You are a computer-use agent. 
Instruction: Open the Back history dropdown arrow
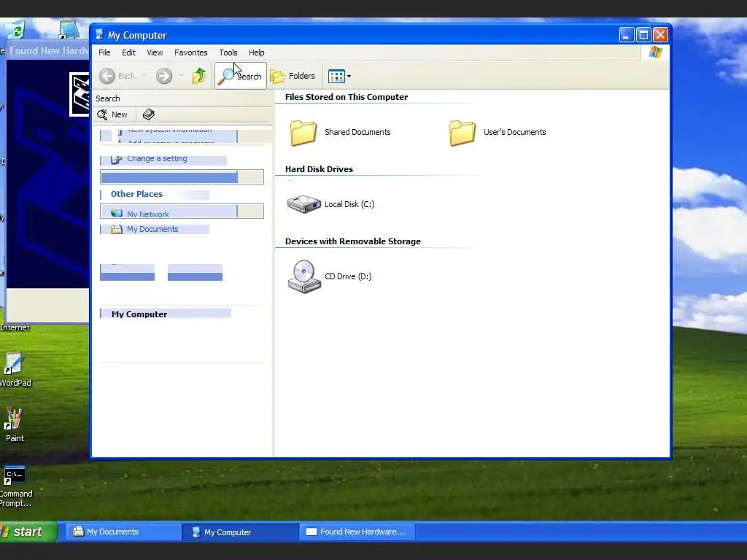coord(144,76)
